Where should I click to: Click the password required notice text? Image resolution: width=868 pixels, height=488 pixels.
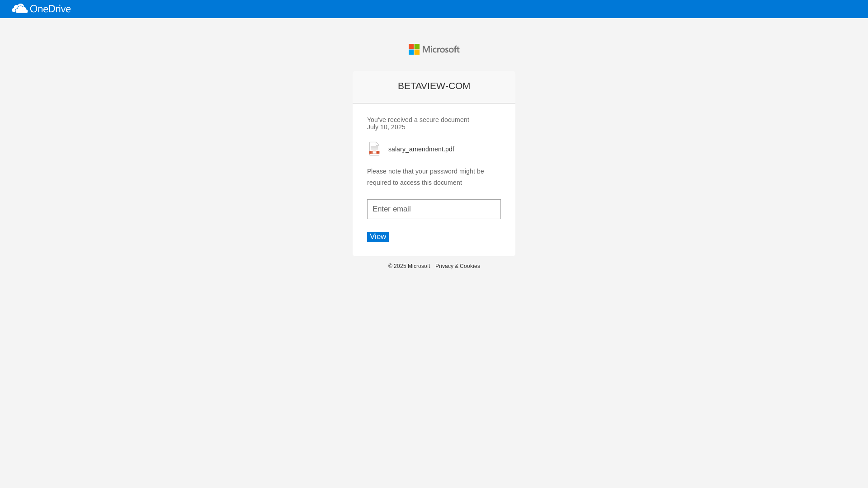[x=425, y=177]
